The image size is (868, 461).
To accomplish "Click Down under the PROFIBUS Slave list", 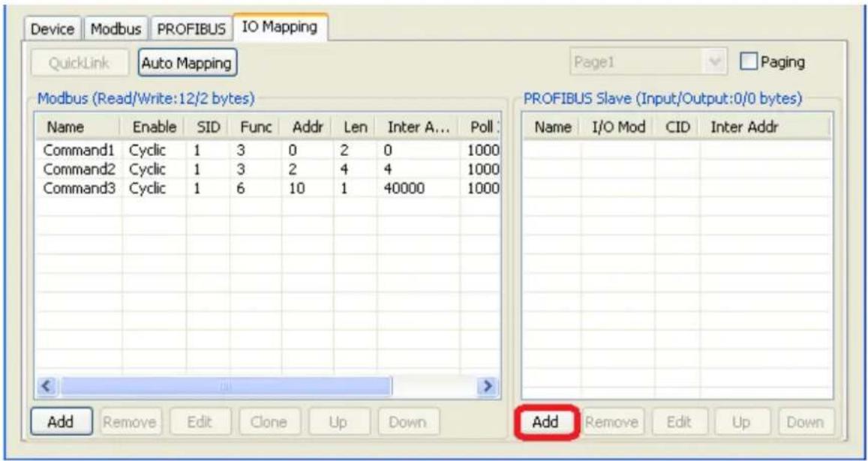I will tap(806, 423).
